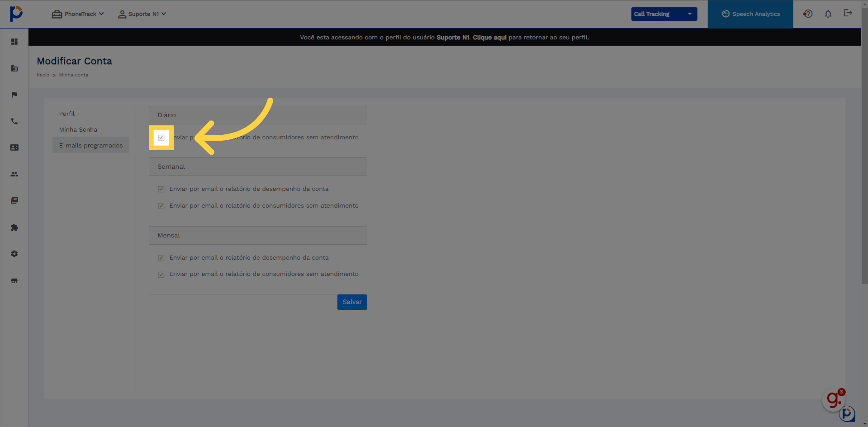Click the Mensal section header
Screen dimensions: 868x427
point(258,236)
